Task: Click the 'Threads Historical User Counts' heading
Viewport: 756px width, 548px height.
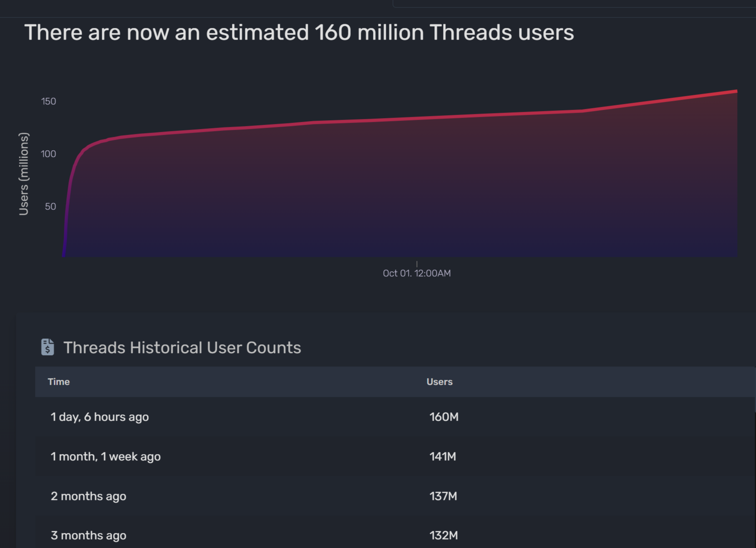Action: (x=182, y=348)
